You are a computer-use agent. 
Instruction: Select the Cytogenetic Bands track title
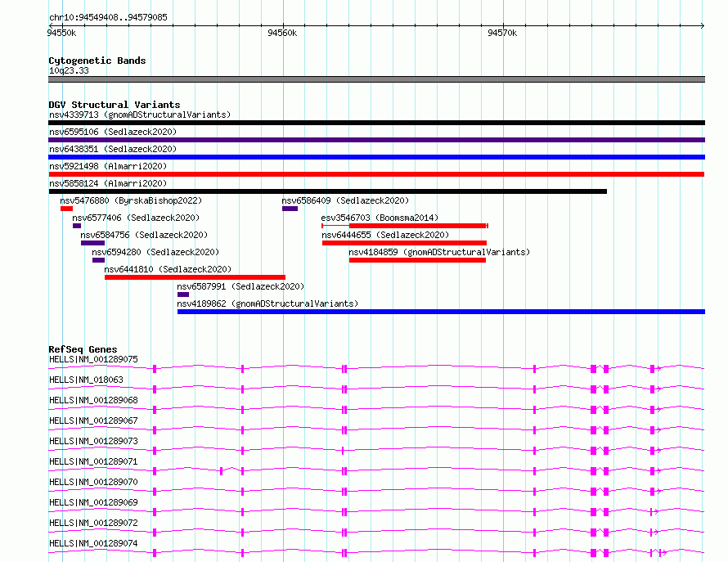pos(97,61)
